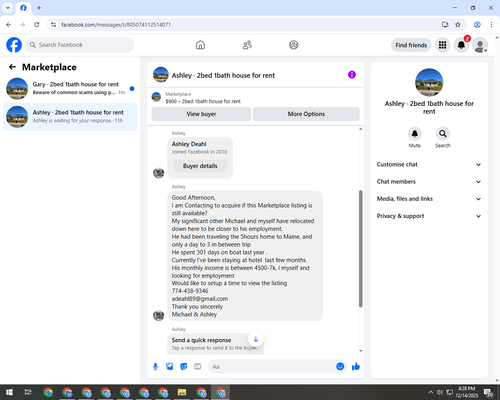Open the Windows notification center icon

(x=489, y=393)
